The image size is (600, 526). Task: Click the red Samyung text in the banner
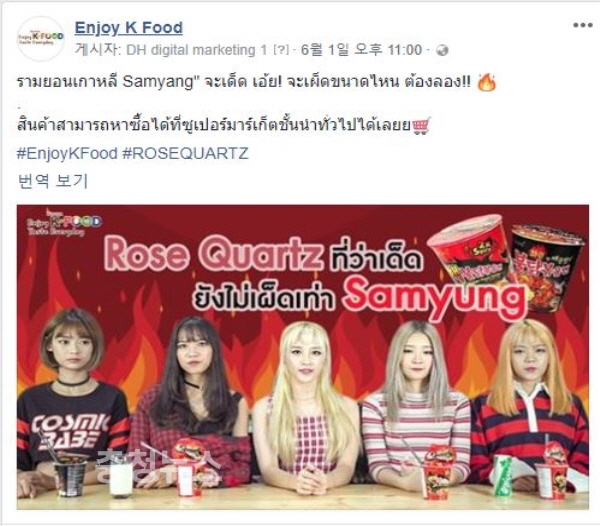point(435,294)
